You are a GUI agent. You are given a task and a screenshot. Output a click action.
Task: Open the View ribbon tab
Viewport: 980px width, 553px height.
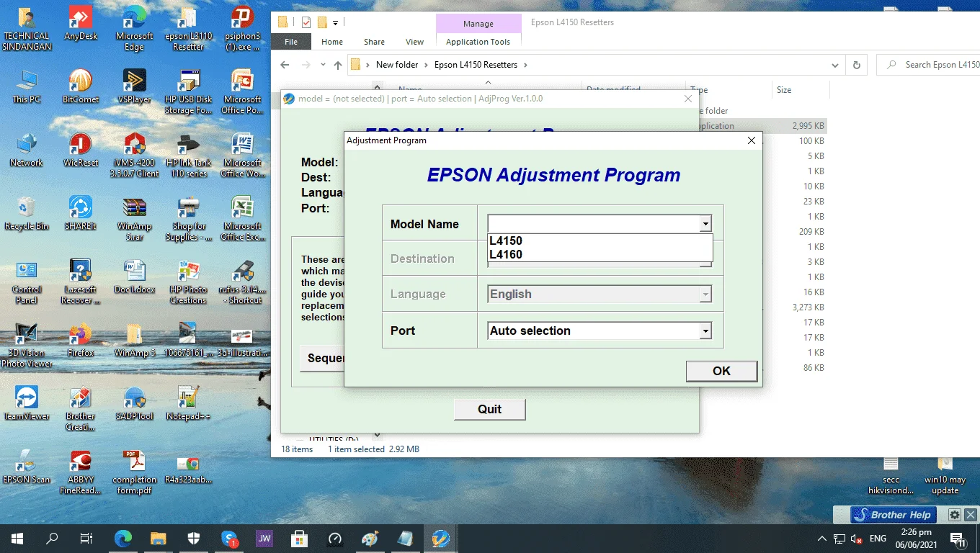[x=415, y=42]
